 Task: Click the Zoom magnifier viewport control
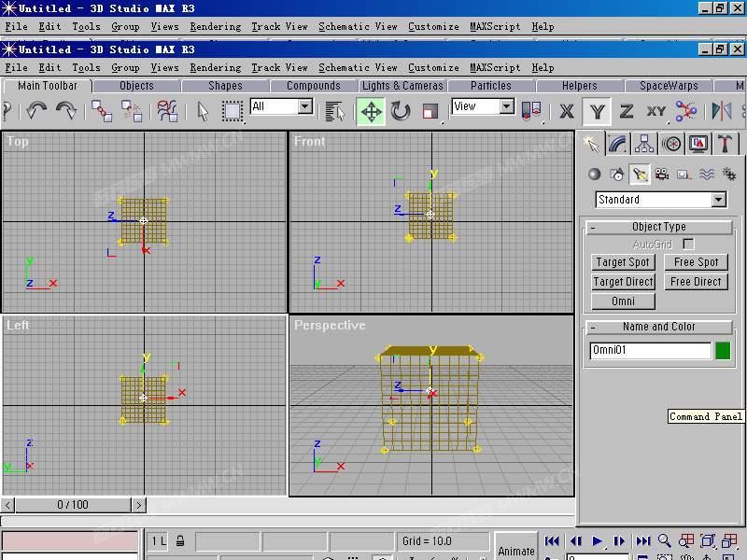(665, 541)
